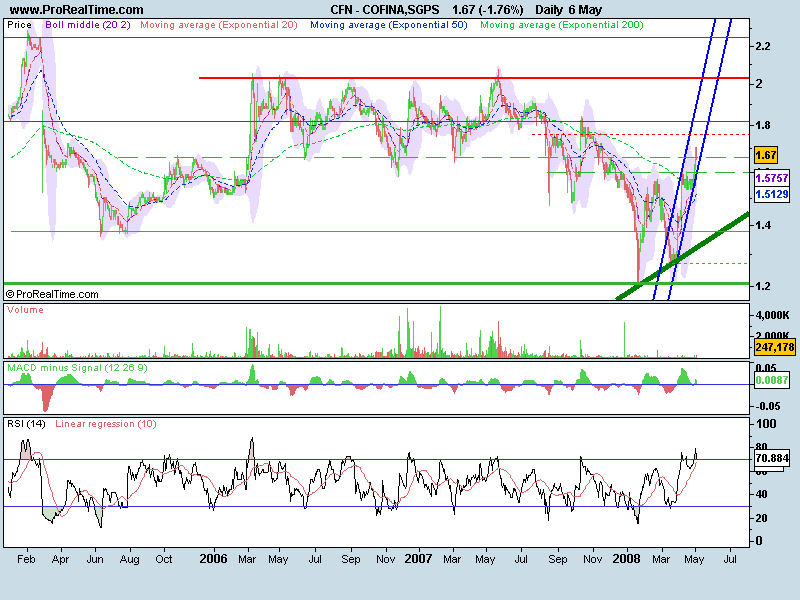
Task: Click the Jul label at time axis end
Action: click(x=730, y=559)
